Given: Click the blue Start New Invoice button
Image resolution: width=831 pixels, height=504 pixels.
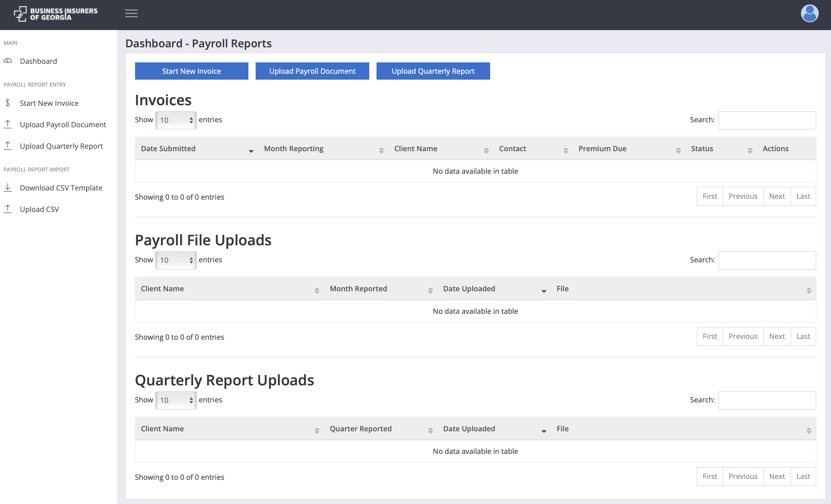Looking at the screenshot, I should [192, 71].
